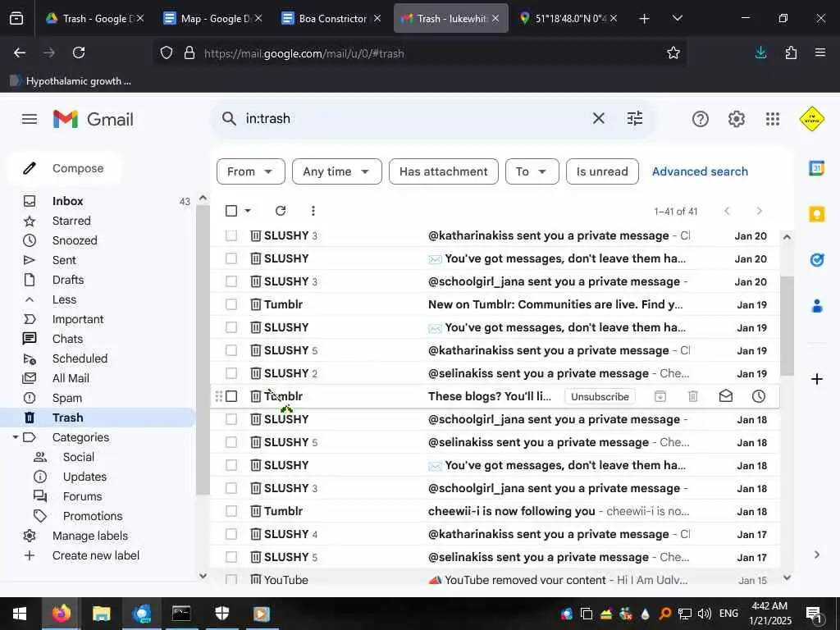The height and width of the screenshot is (630, 840).
Task: Open the Hypothalamic growth bookmark
Action: pos(71,81)
